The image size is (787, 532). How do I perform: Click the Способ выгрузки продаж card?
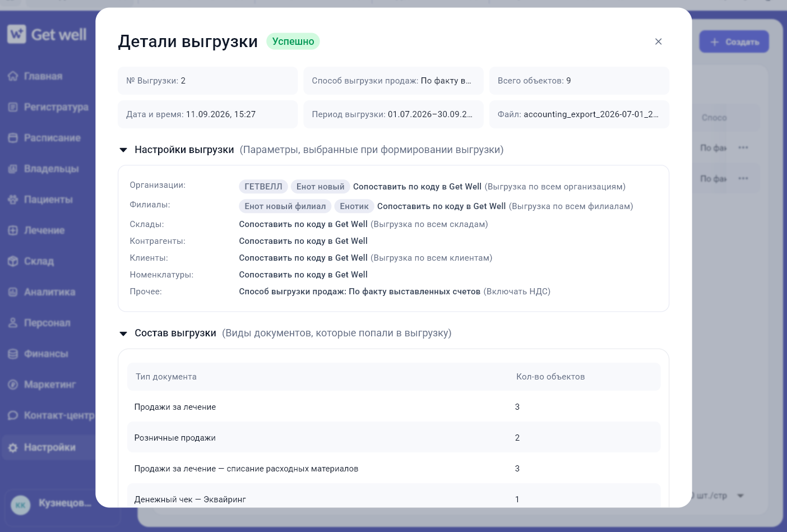click(x=393, y=81)
